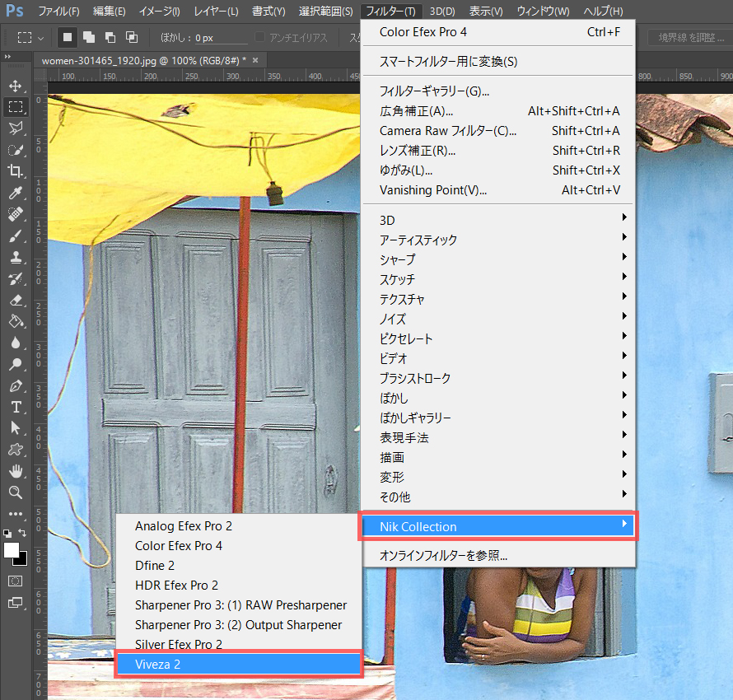Choose Camera Raw フィルター(C)... menu item
This screenshot has width=733, height=700.
click(x=497, y=131)
